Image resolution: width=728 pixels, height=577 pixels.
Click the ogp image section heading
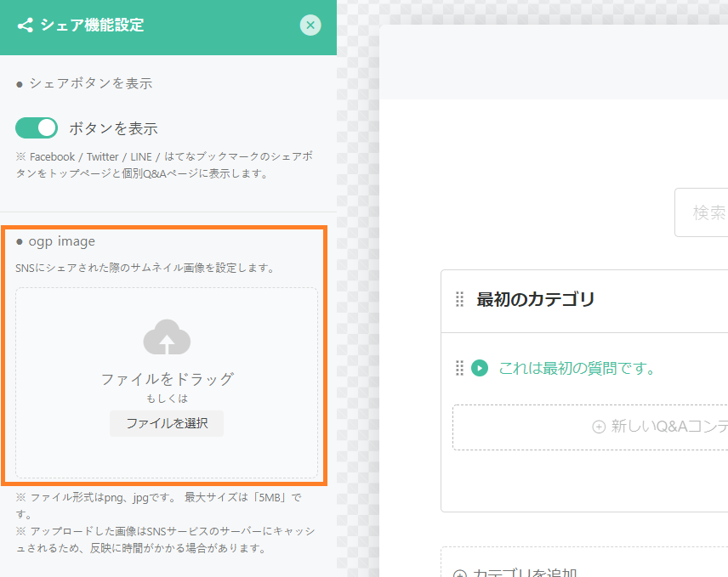(x=61, y=241)
